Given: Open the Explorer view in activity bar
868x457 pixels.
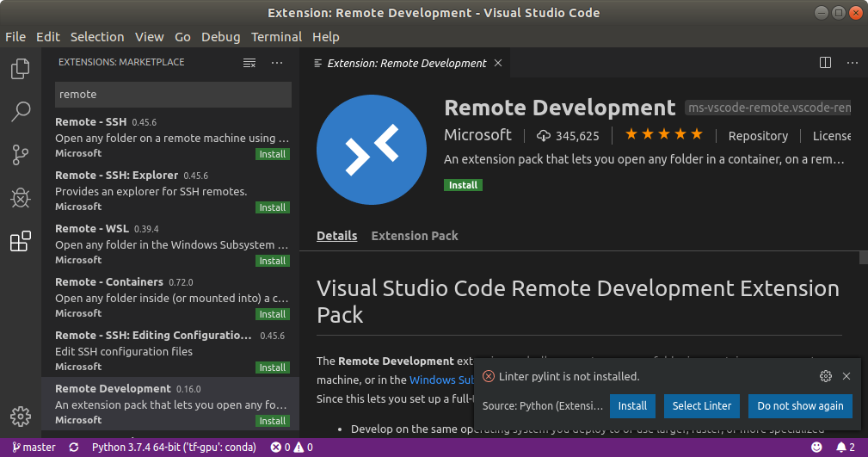Looking at the screenshot, I should point(21,69).
